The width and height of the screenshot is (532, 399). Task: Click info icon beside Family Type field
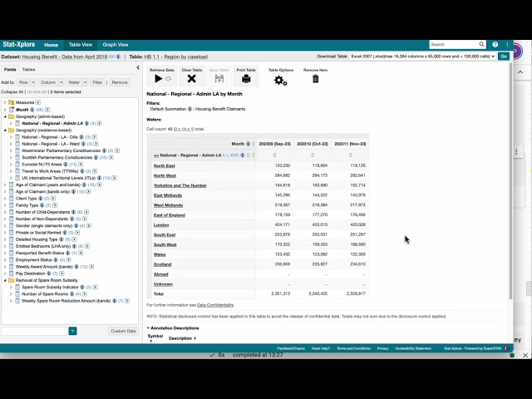42,205
